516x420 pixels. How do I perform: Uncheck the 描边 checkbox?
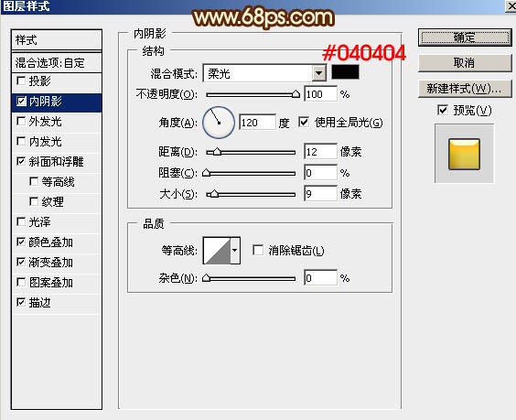(x=21, y=302)
